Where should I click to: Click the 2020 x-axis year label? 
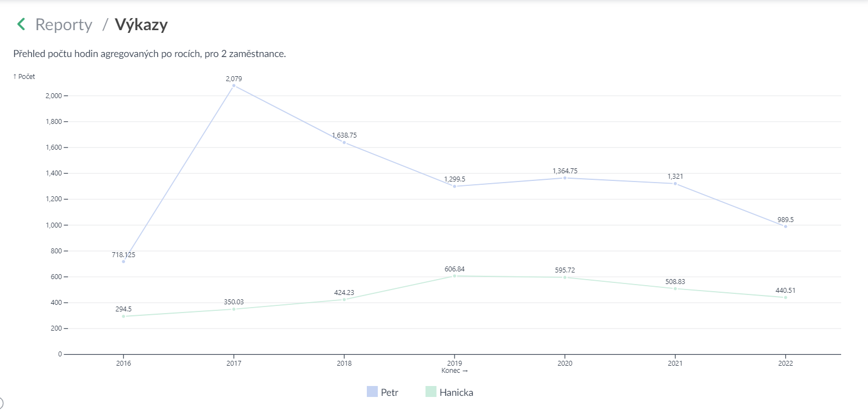(565, 363)
